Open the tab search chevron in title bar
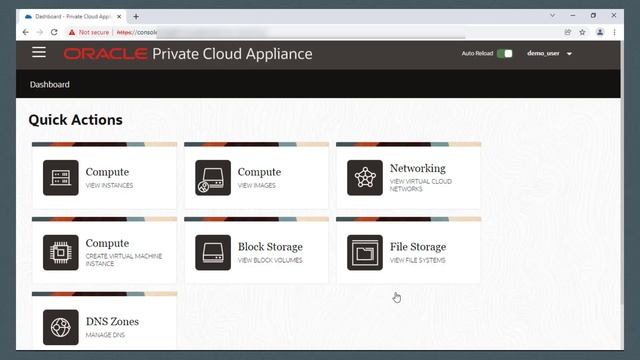Image resolution: width=640 pixels, height=360 pixels. coord(552,16)
